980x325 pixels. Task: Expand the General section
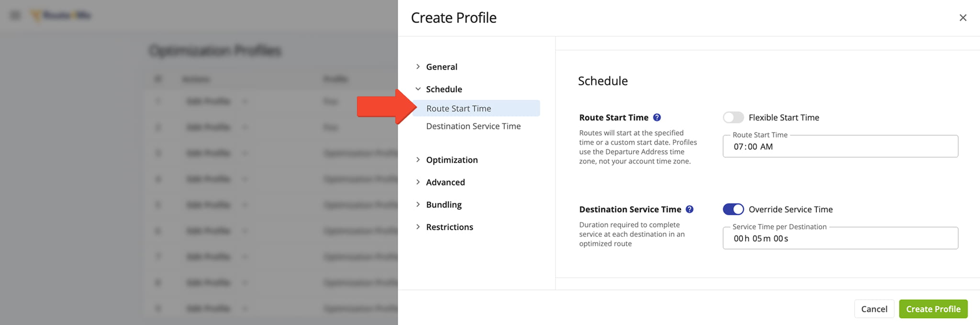441,67
